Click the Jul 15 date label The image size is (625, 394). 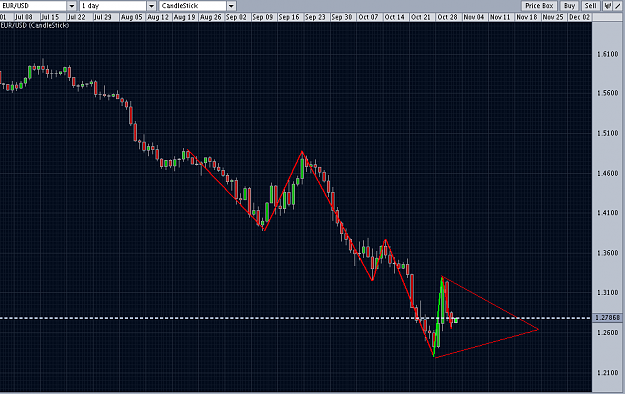click(50, 17)
